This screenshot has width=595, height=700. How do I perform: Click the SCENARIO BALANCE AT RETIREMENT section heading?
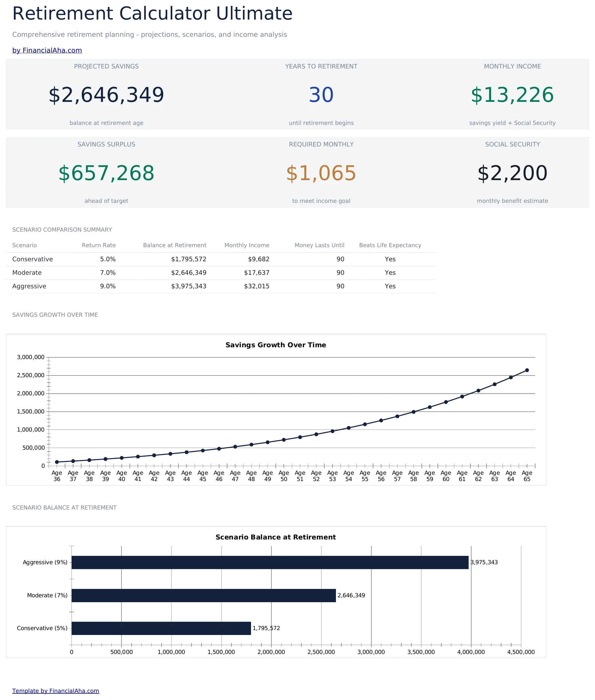64,508
